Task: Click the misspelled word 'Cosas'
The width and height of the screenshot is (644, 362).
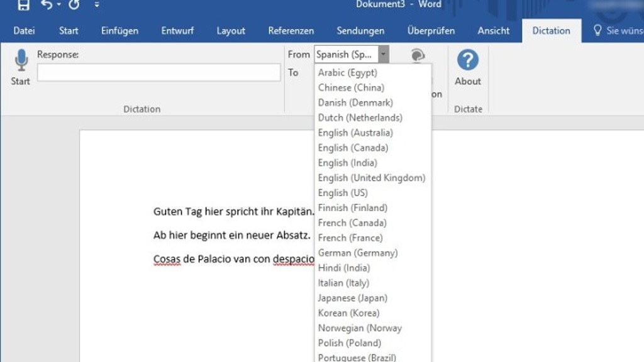Action: pos(167,260)
